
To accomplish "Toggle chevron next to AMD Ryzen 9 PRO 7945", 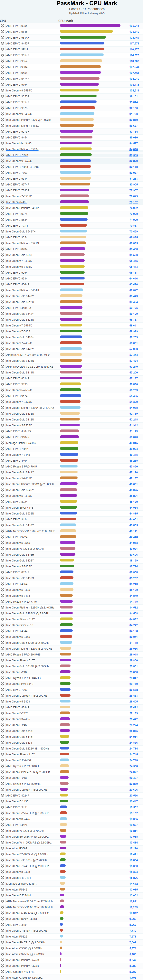I will (2, 466).
